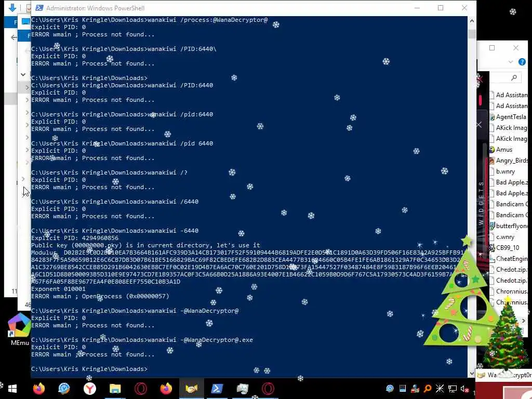Click the quick access down-arrow icon
This screenshot has height=399, width=532.
[x=12, y=7]
